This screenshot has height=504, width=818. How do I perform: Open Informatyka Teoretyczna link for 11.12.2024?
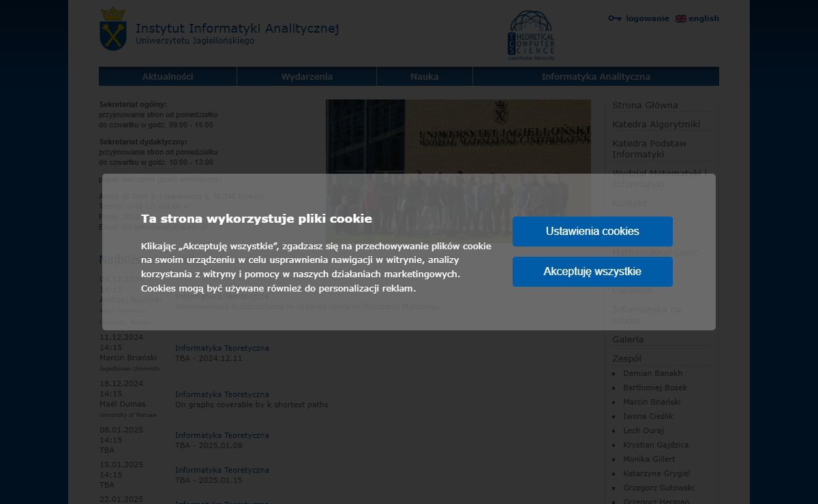(222, 348)
